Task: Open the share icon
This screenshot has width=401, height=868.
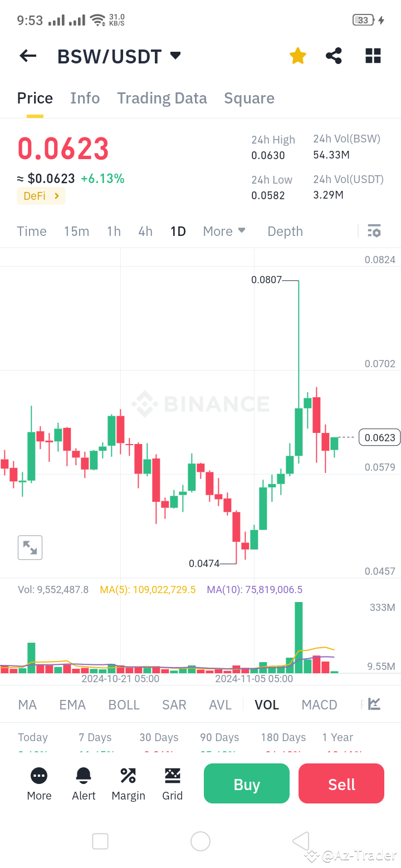Action: 334,56
